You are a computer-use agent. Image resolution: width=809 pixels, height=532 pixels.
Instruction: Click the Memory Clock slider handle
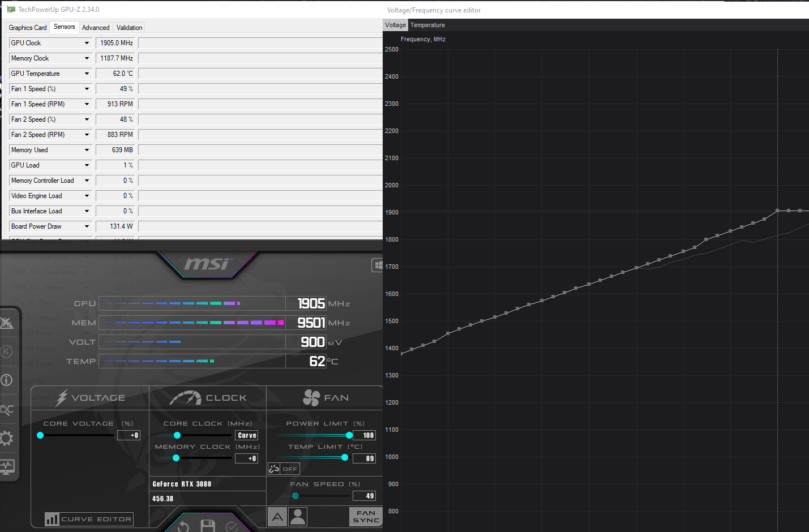(176, 458)
